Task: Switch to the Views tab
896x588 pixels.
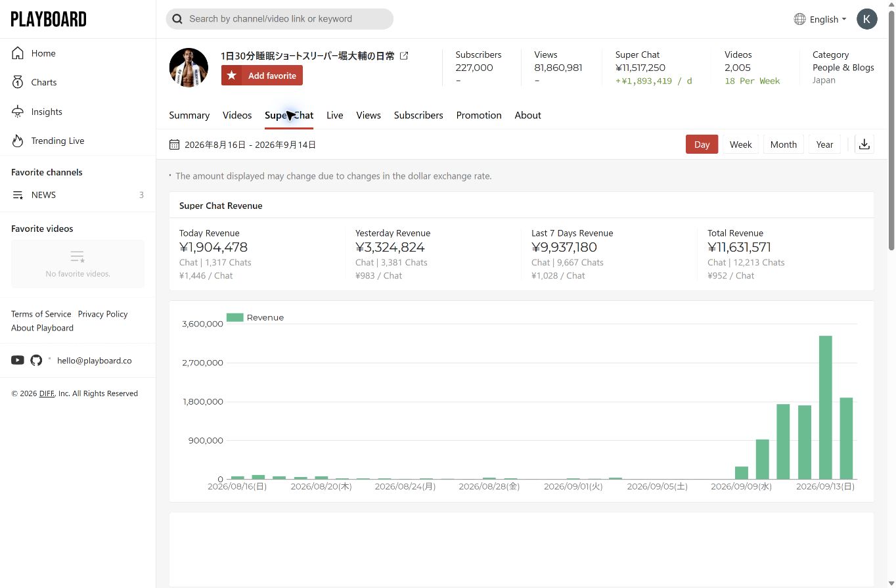Action: point(369,115)
